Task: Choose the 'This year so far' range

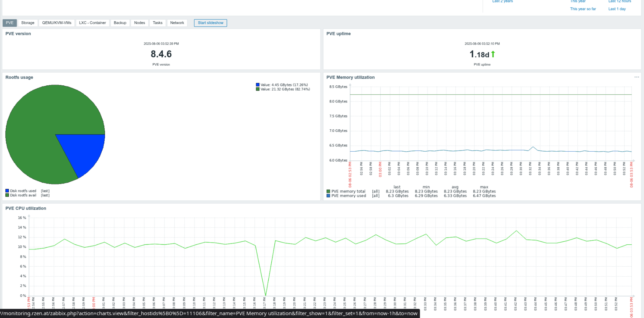Action: (x=583, y=9)
